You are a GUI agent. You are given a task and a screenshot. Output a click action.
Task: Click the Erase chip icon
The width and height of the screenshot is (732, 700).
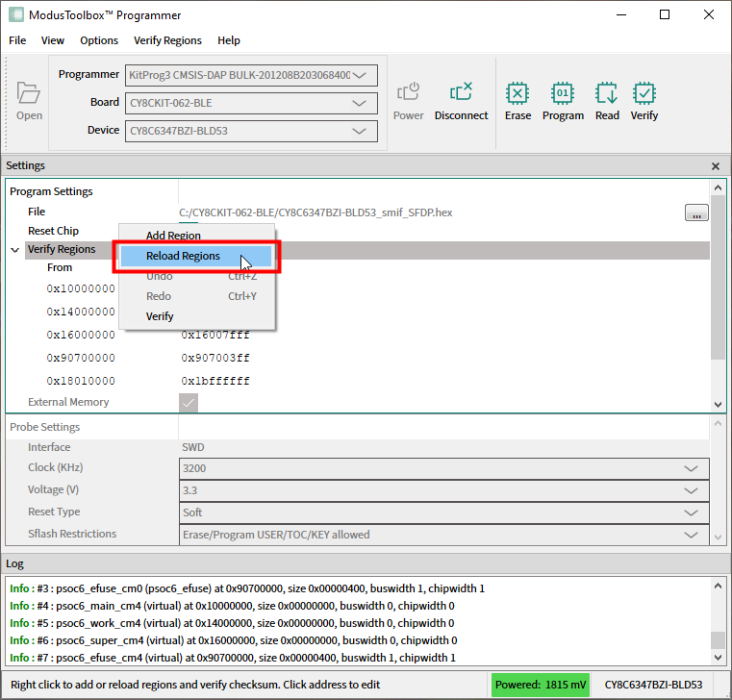pyautogui.click(x=517, y=93)
